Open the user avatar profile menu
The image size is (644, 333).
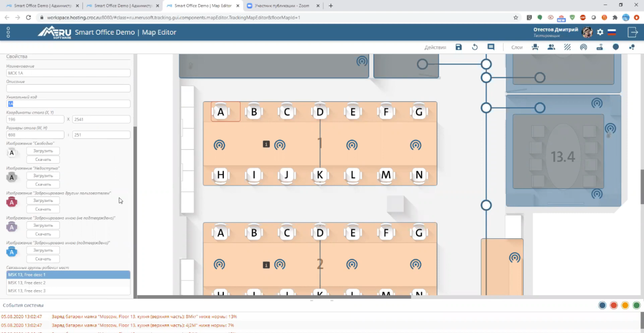(x=587, y=32)
